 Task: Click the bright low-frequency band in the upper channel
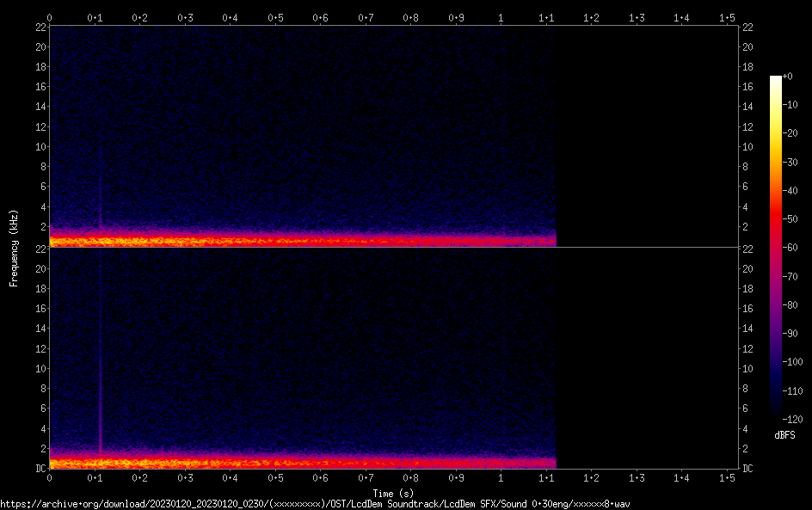point(258,241)
